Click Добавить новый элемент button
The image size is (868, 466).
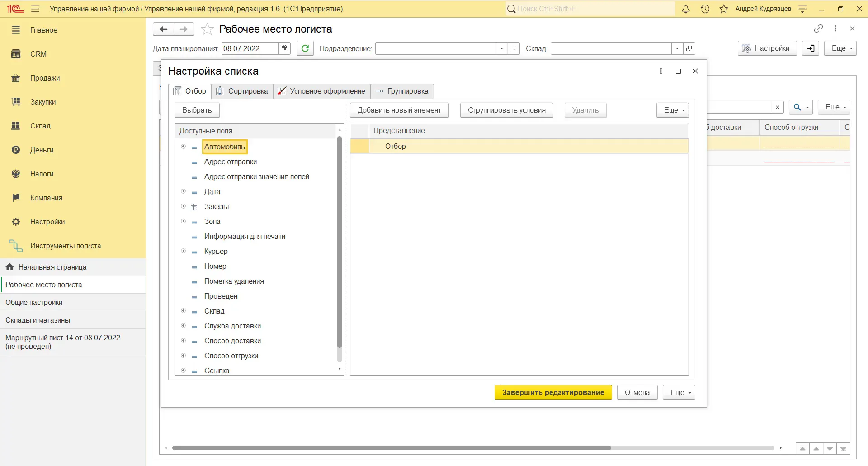[x=399, y=110]
